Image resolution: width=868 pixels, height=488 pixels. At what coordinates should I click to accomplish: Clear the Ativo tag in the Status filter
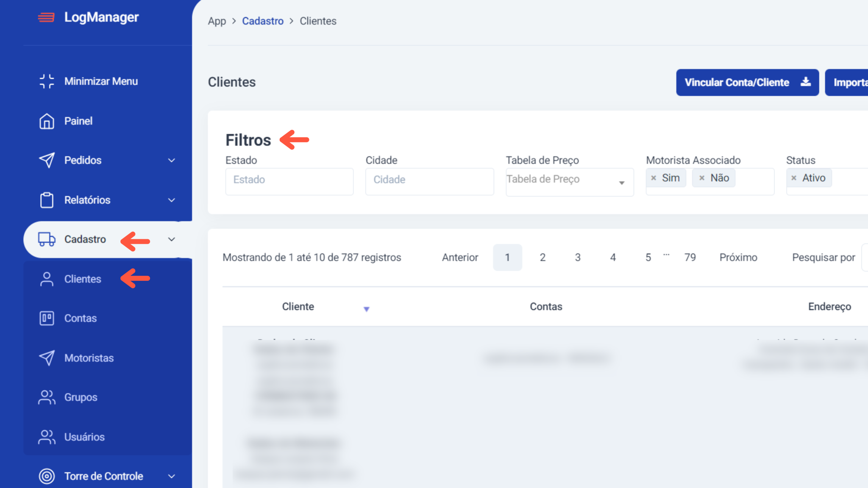(x=794, y=178)
